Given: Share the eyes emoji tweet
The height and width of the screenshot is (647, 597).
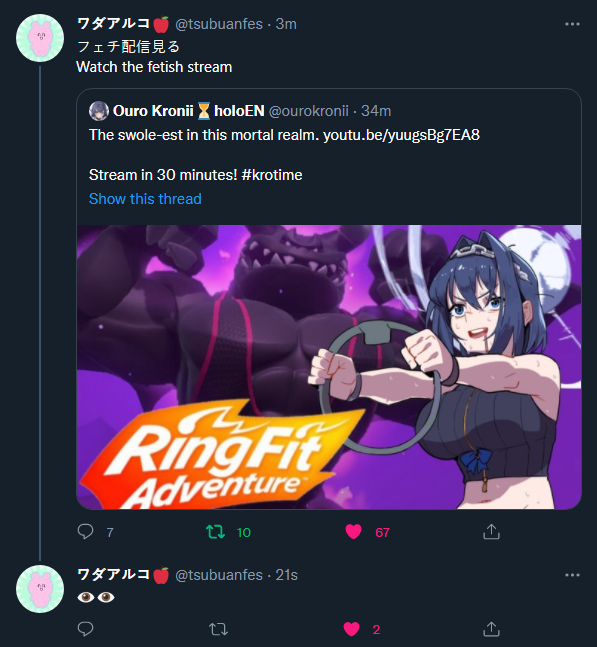Looking at the screenshot, I should 491,629.
